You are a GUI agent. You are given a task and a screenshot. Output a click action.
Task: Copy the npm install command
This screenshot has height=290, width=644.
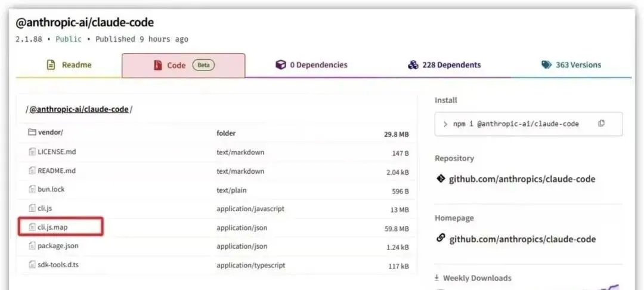pos(601,124)
